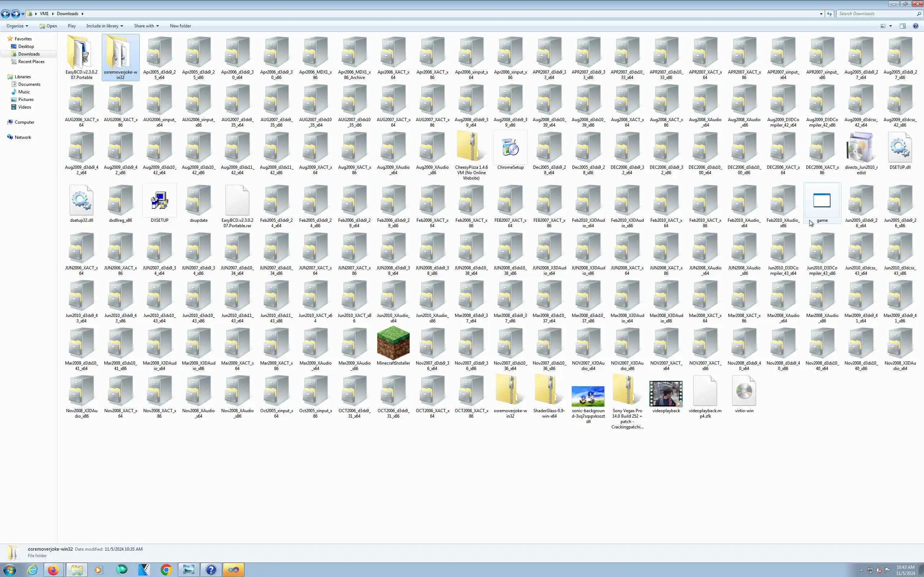Click the Back navigation arrow

[5, 14]
